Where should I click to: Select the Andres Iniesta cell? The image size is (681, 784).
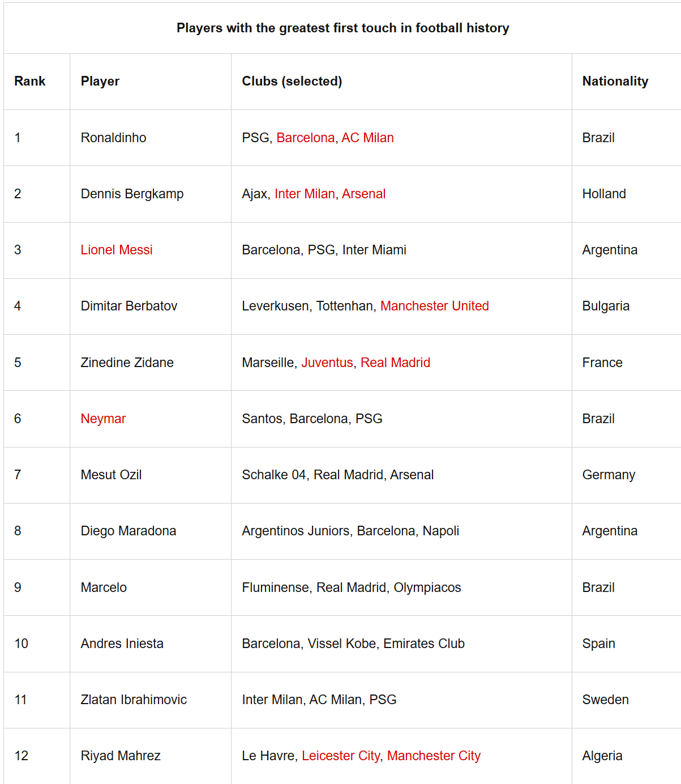tap(151, 644)
